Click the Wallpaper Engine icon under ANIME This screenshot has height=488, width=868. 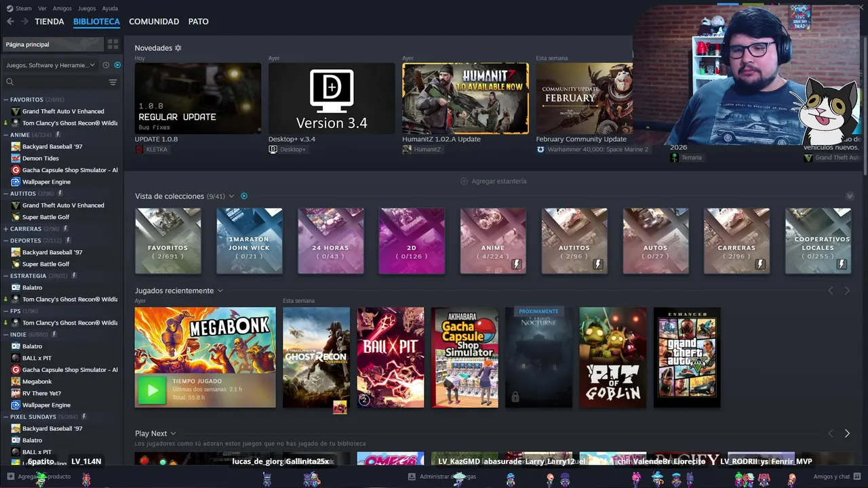click(16, 182)
